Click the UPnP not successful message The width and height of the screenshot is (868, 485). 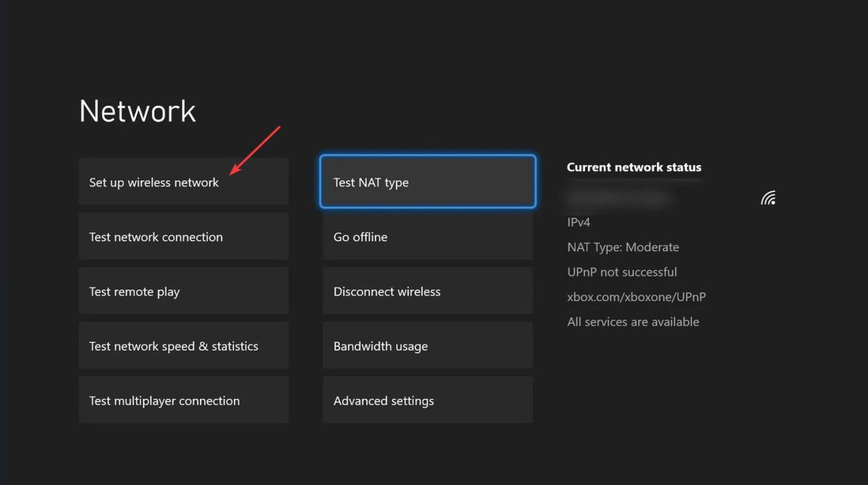pos(622,272)
